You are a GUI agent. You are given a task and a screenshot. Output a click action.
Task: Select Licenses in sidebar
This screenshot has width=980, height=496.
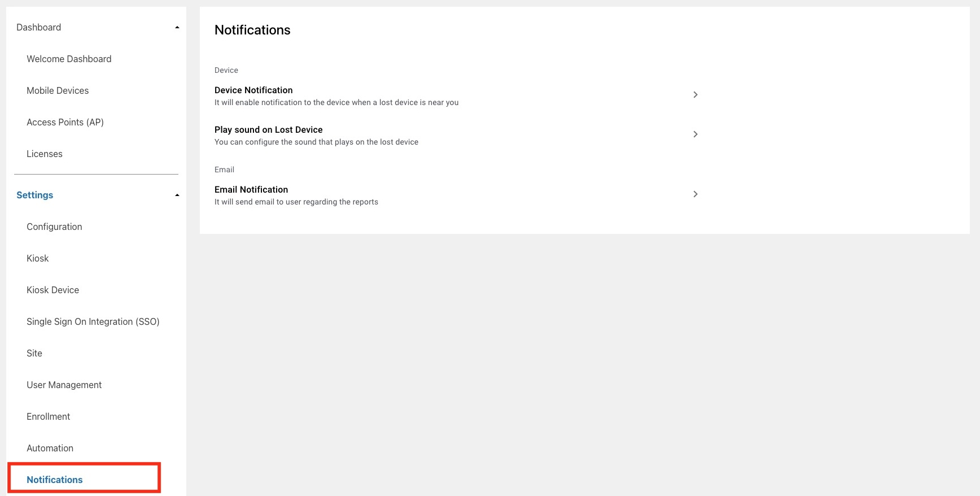tap(45, 154)
